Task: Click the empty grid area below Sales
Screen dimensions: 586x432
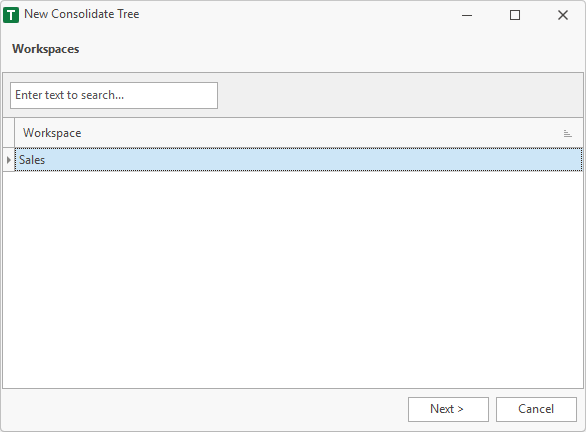Action: coord(293,280)
